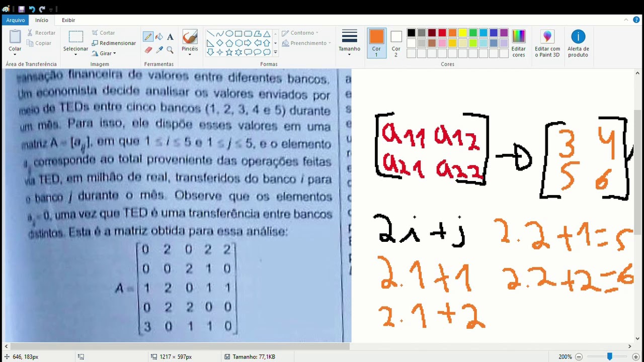Viewport: 644px width, 362px height.
Task: Click the Recortar crop button
Action: [x=41, y=33]
